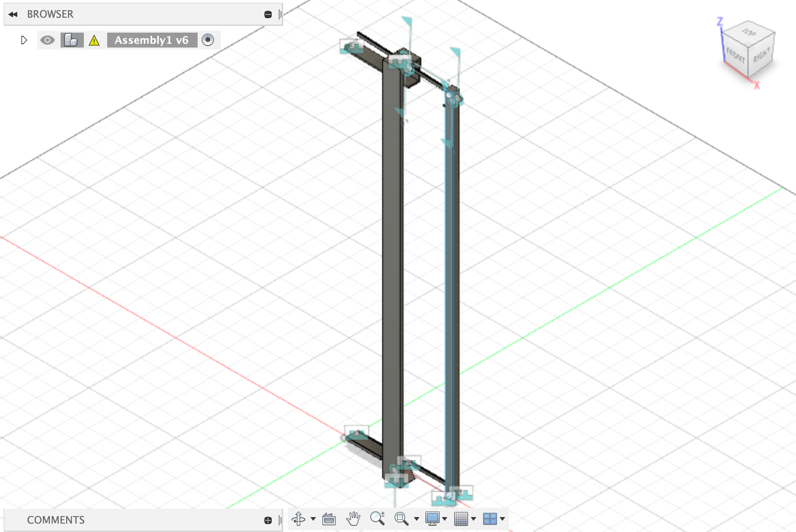Viewport: 796px width, 532px height.
Task: Select the Assembly1 v6 root component
Action: pyautogui.click(x=152, y=40)
